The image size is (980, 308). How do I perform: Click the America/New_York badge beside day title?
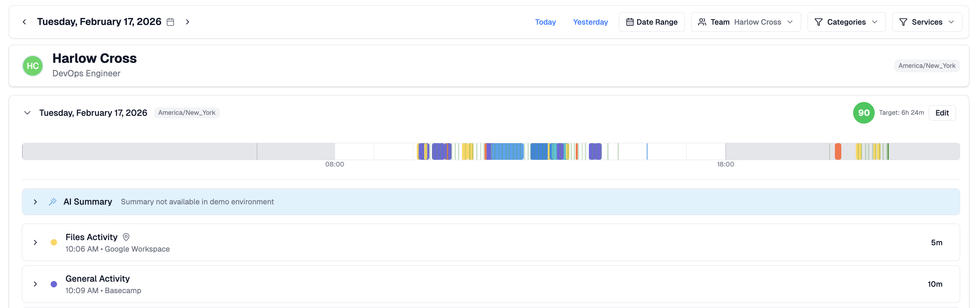(187, 113)
